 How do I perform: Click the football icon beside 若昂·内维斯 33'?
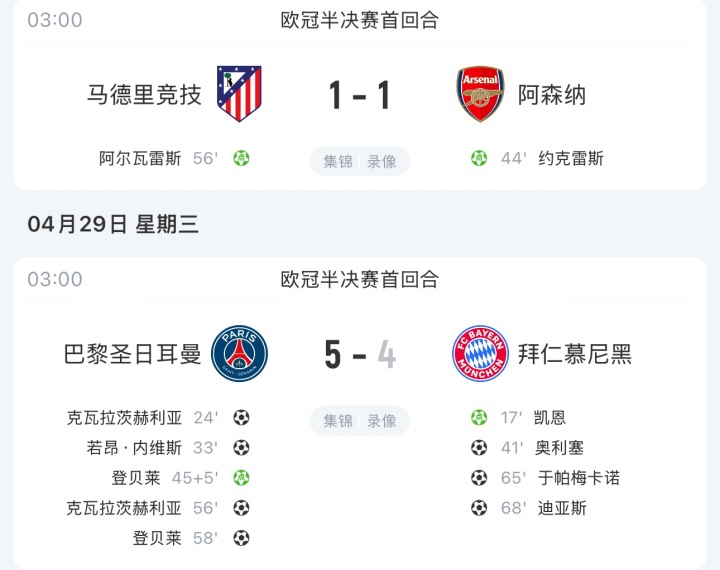pyautogui.click(x=242, y=448)
